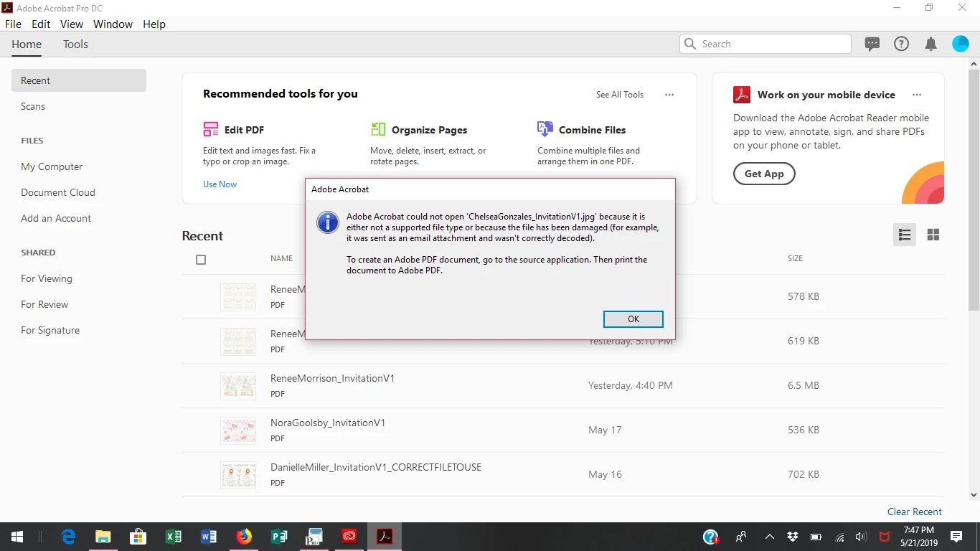Open the user profile avatar
Image resolution: width=980 pixels, height=551 pixels.
pyautogui.click(x=961, y=44)
